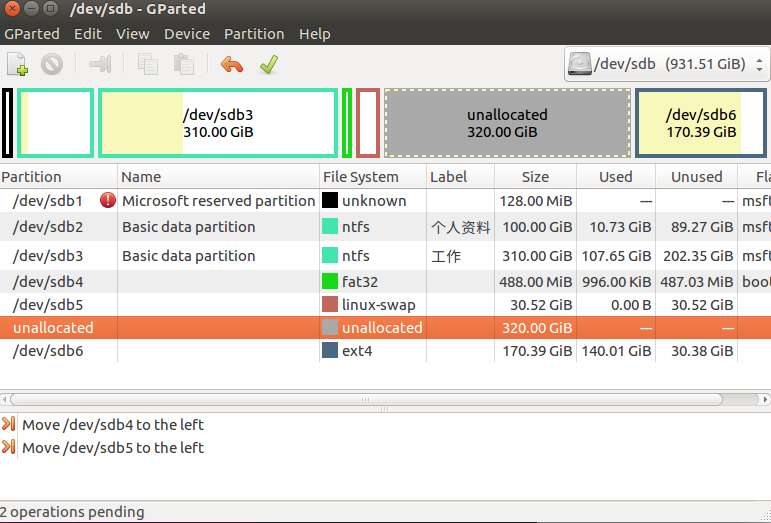Click the New partition toolbar icon
Screen dimensions: 771x523
tap(18, 64)
